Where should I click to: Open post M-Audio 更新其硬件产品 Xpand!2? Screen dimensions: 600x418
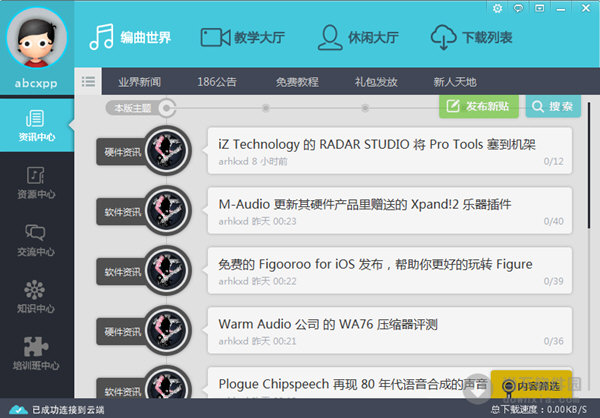(x=390, y=211)
